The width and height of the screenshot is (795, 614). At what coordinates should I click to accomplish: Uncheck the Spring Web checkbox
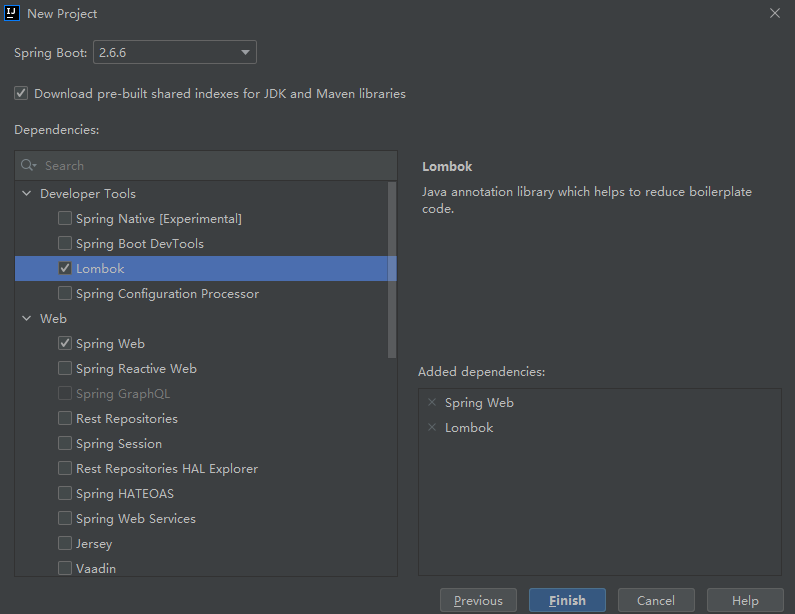pyautogui.click(x=65, y=343)
